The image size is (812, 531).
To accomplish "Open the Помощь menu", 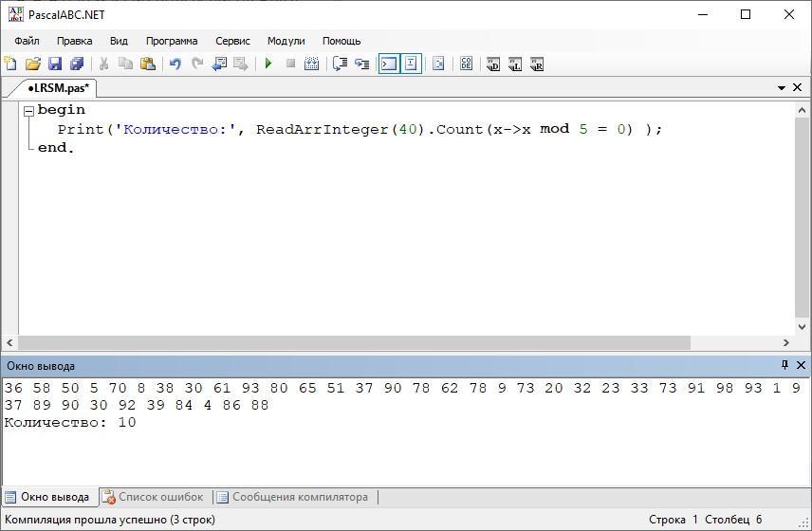I will [x=341, y=41].
